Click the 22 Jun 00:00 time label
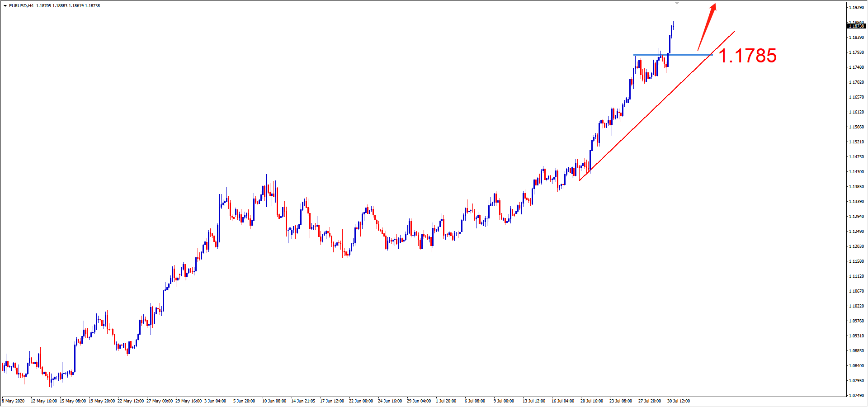The image size is (868, 407). pos(361,401)
